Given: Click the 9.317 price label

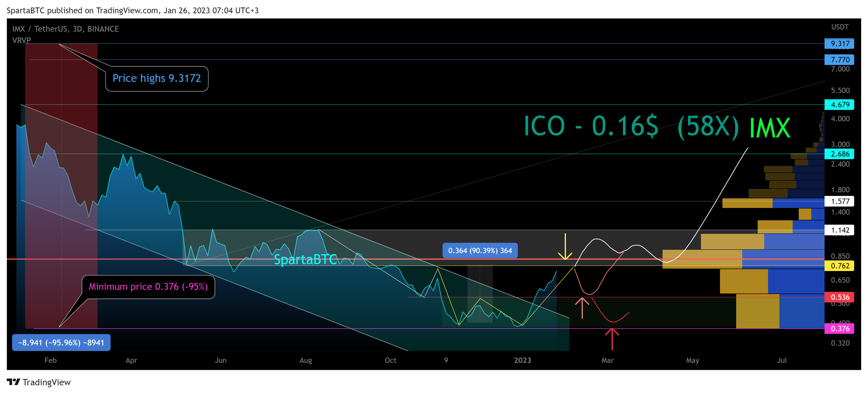Looking at the screenshot, I should [839, 43].
